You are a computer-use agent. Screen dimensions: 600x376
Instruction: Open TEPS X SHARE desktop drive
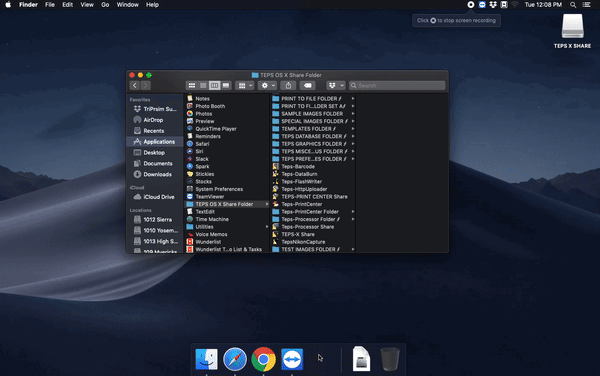[572, 31]
